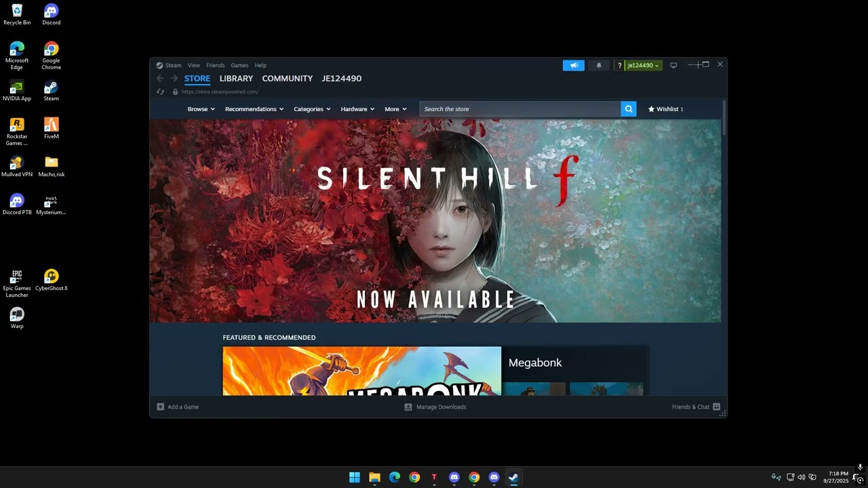
Task: Click the Silent Hill f banner
Action: click(x=435, y=221)
